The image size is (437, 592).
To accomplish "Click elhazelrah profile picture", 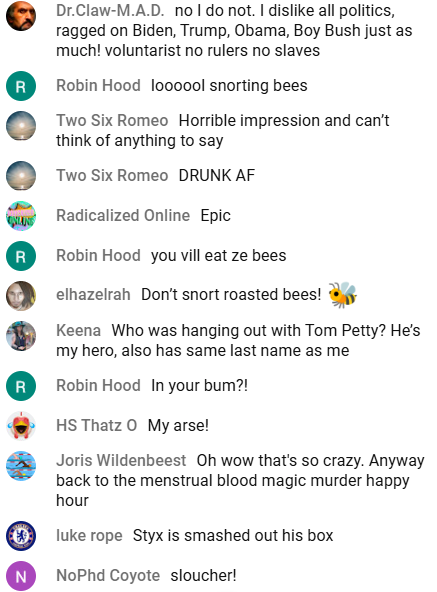I will click(21, 296).
